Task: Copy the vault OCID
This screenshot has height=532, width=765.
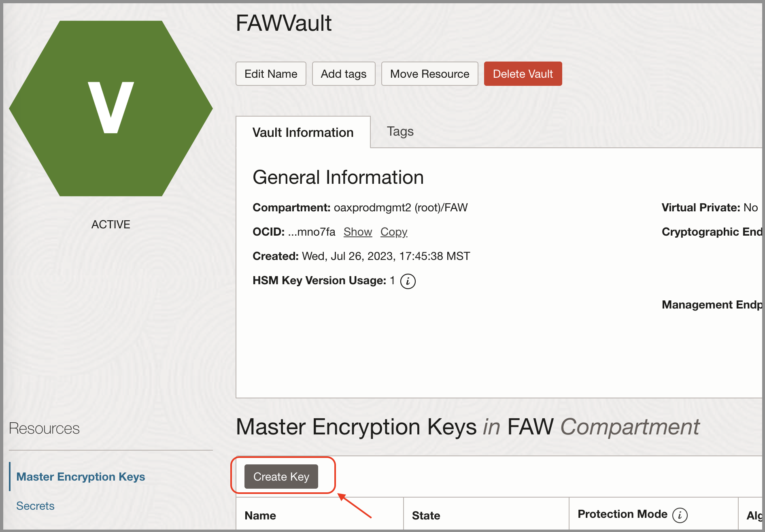Action: [393, 232]
